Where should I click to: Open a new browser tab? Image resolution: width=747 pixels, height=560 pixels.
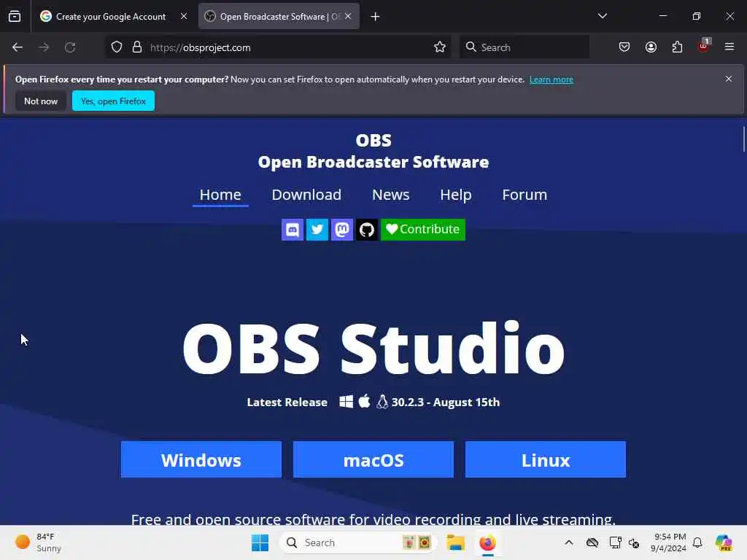coord(376,17)
